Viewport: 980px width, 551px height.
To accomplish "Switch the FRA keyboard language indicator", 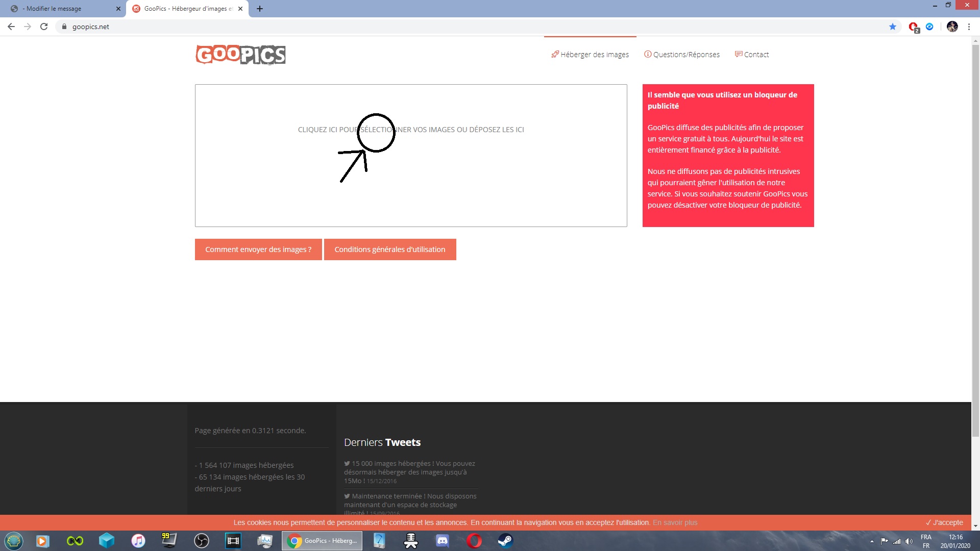I will (x=926, y=541).
